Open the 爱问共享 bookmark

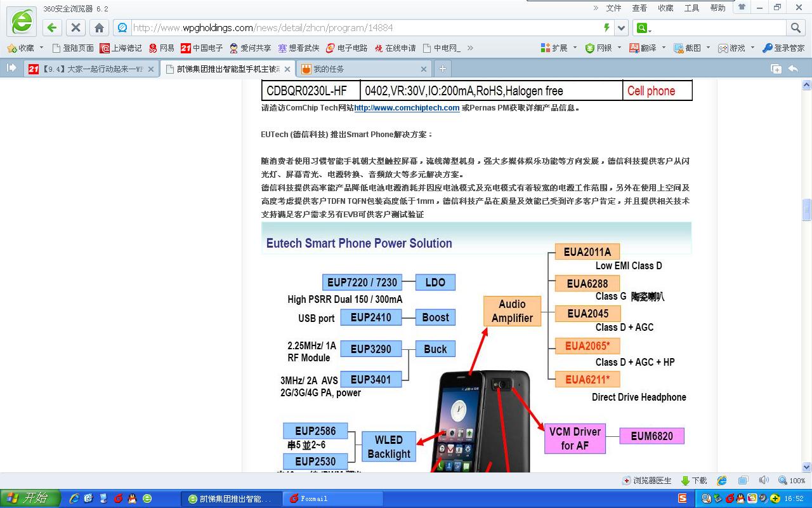[250, 48]
